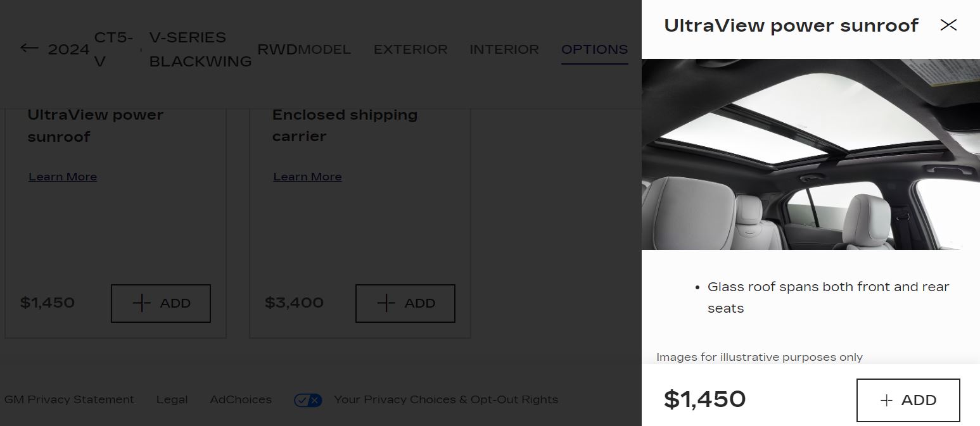Switch to the MODEL tab

tap(324, 49)
